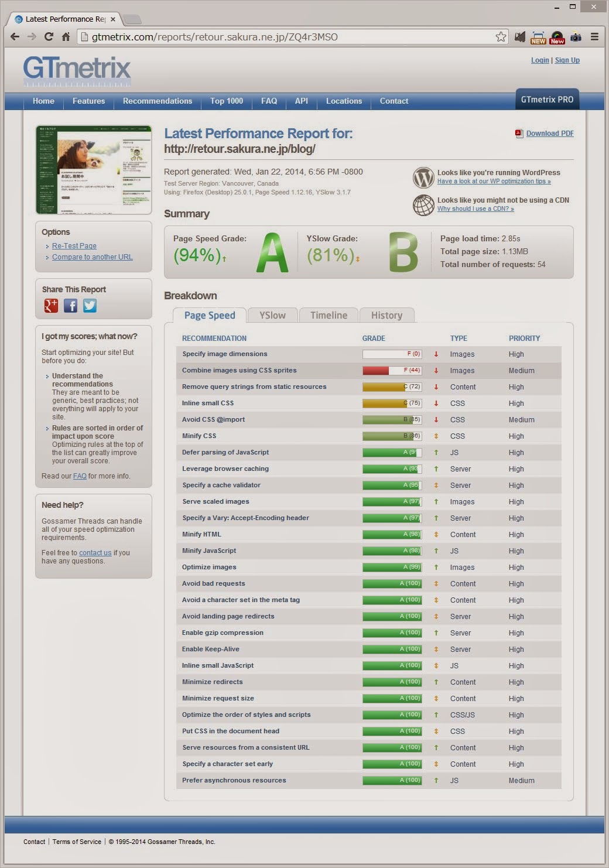Screen dimensions: 609x868
Task: Click the new tab button in Chrome
Action: [x=132, y=19]
